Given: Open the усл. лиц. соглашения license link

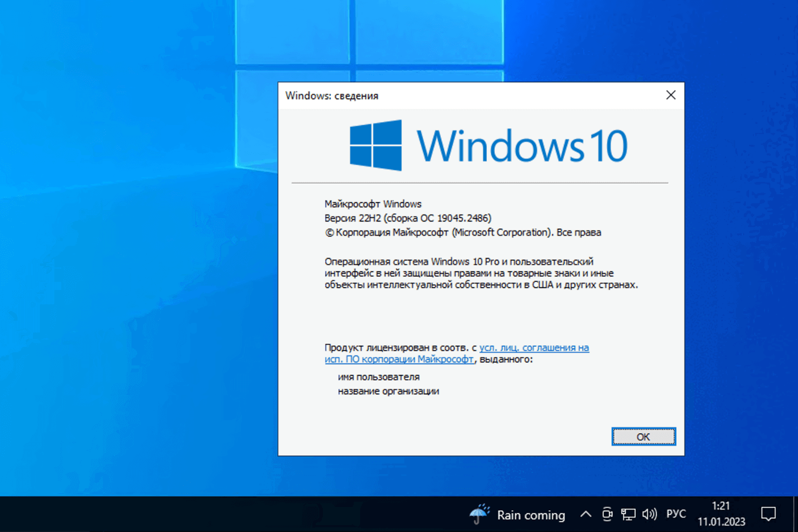Looking at the screenshot, I should 534,347.
